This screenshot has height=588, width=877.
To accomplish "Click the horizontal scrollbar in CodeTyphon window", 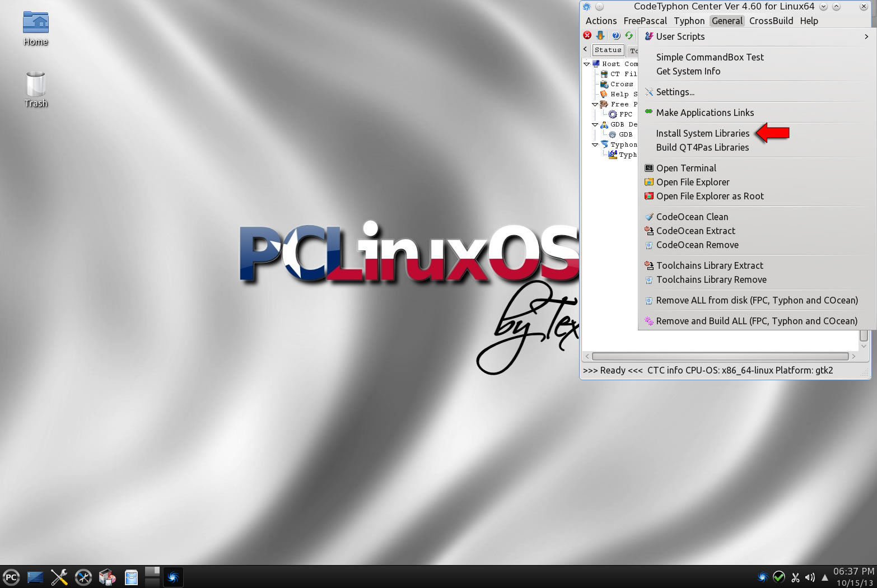I will click(x=720, y=356).
